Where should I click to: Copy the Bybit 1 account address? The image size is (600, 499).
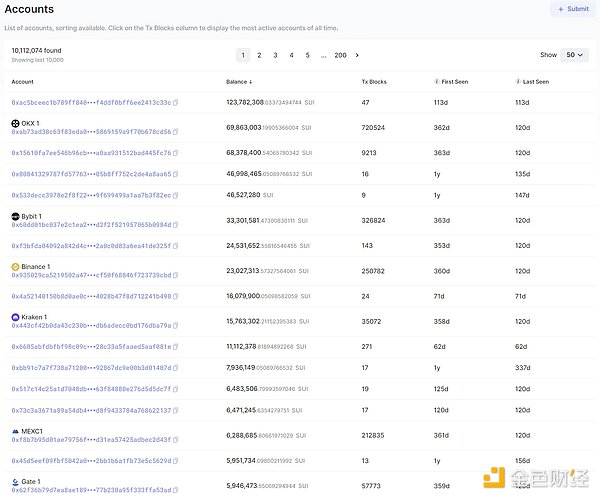pos(176,225)
